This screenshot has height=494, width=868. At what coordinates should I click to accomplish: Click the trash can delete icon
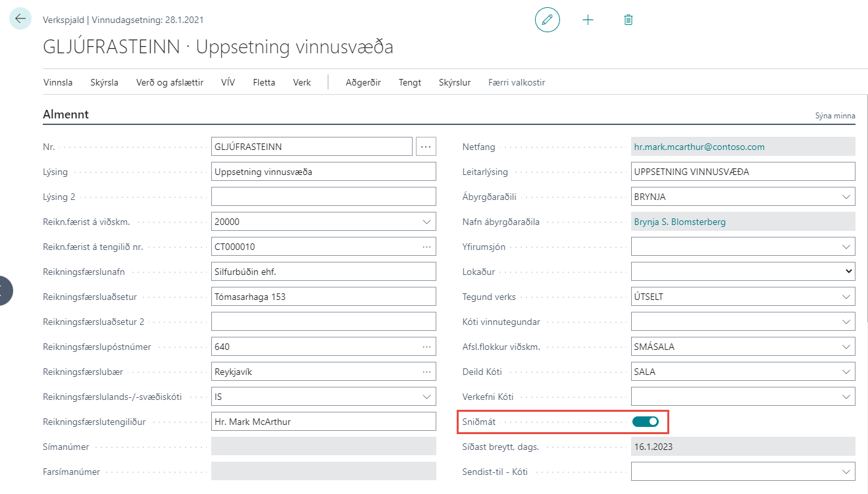click(x=628, y=20)
